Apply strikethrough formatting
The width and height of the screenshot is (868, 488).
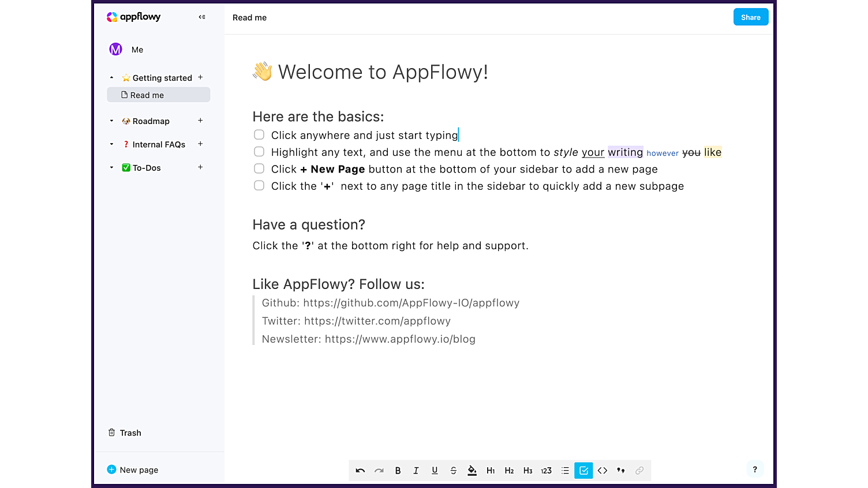[453, 470]
